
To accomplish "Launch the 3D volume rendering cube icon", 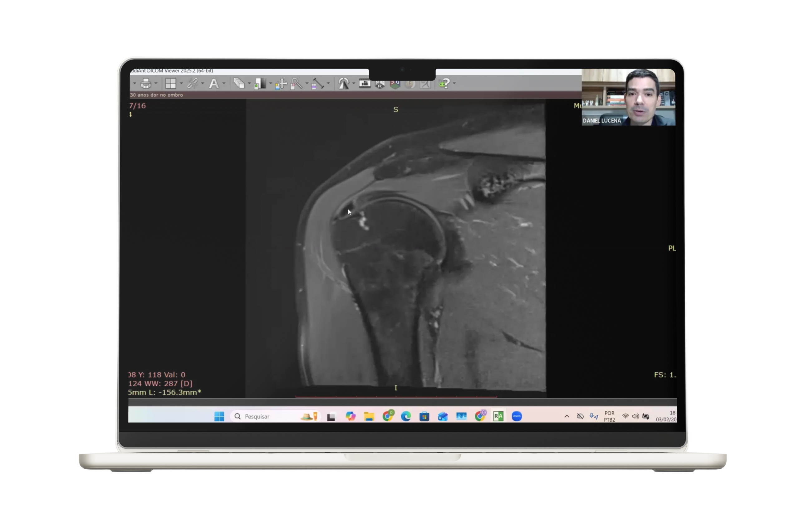I will coord(395,84).
